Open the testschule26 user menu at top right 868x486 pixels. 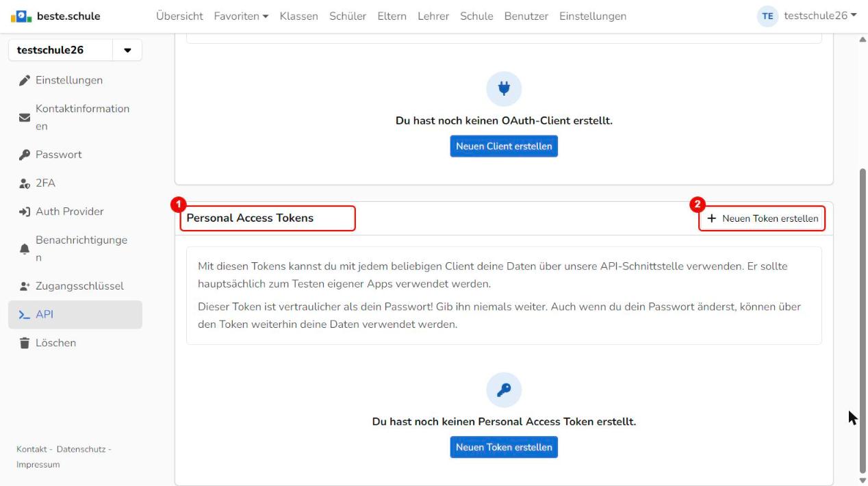820,16
